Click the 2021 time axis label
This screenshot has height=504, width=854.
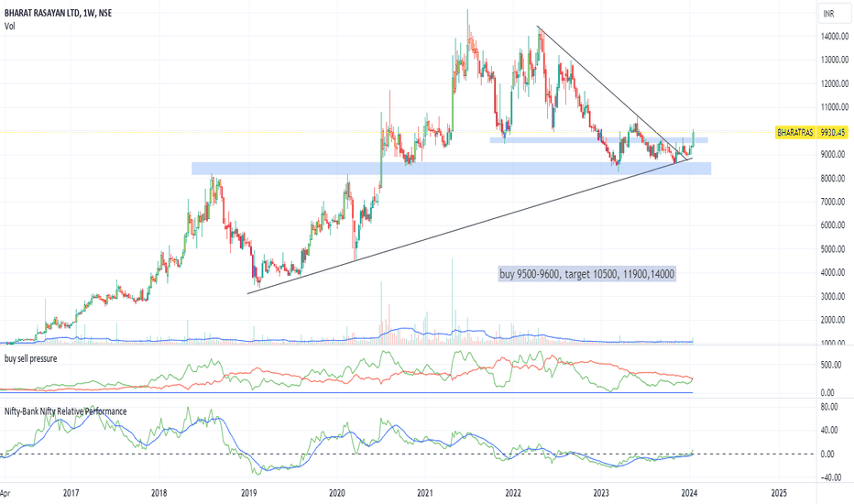(425, 494)
